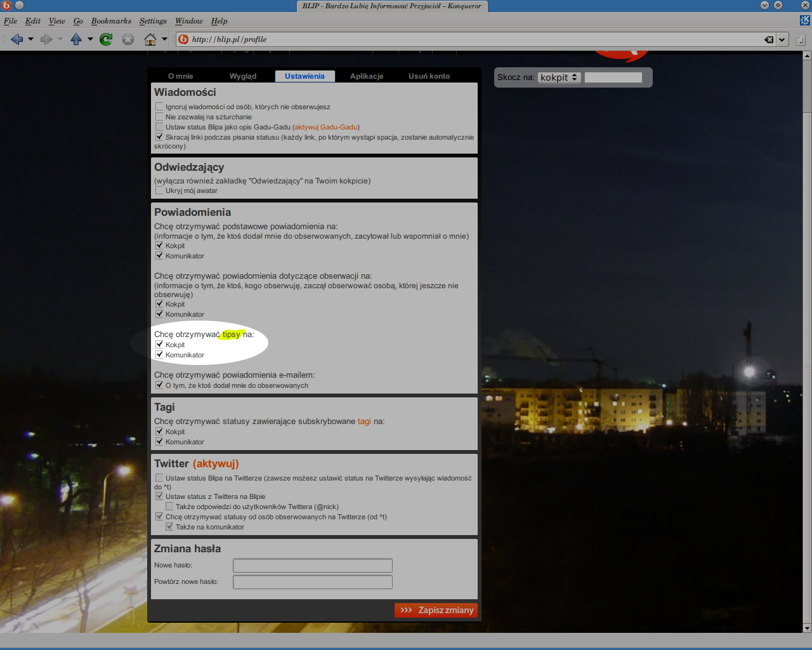The width and height of the screenshot is (812, 650).
Task: Uncheck Komunikator under podstawowe powiadomienia
Action: pos(159,256)
